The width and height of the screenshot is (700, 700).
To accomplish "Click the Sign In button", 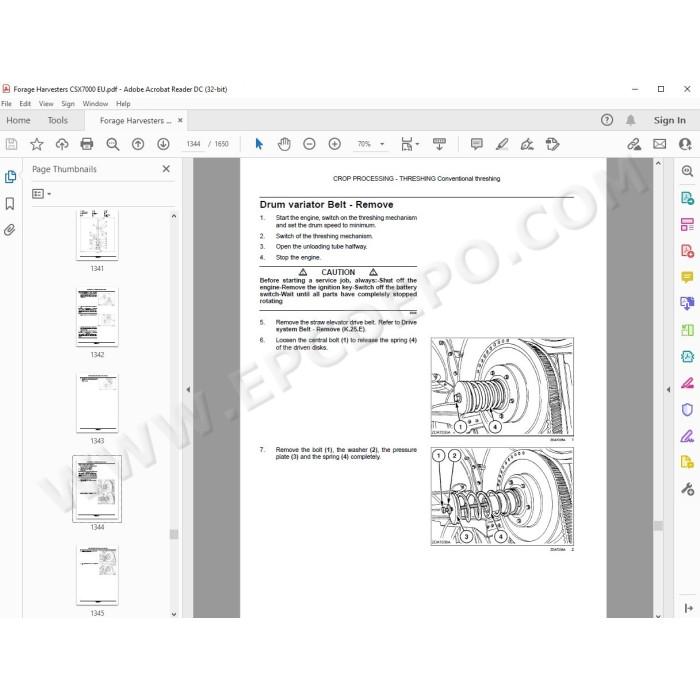I will 669,120.
